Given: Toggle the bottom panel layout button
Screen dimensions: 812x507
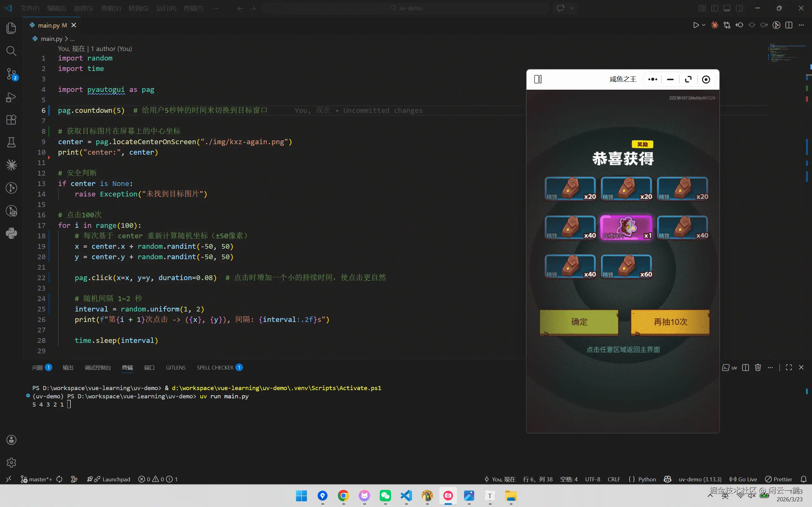Looking at the screenshot, I should coord(727,8).
